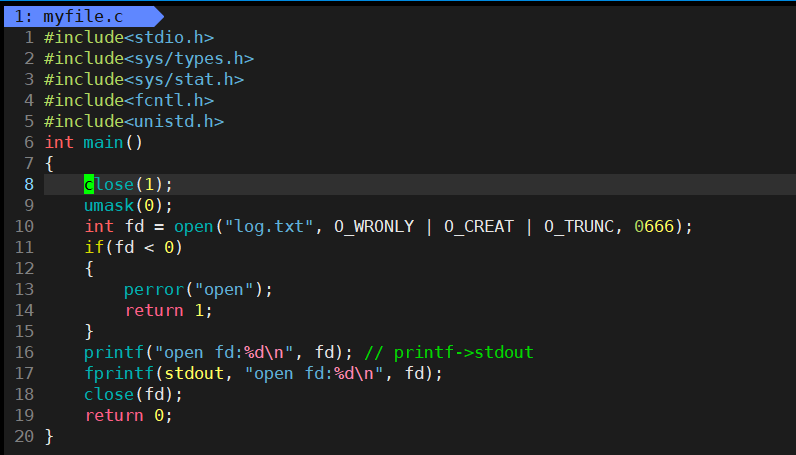The width and height of the screenshot is (796, 455).
Task: Place cursor on the fcntl.h include
Action: [x=129, y=101]
